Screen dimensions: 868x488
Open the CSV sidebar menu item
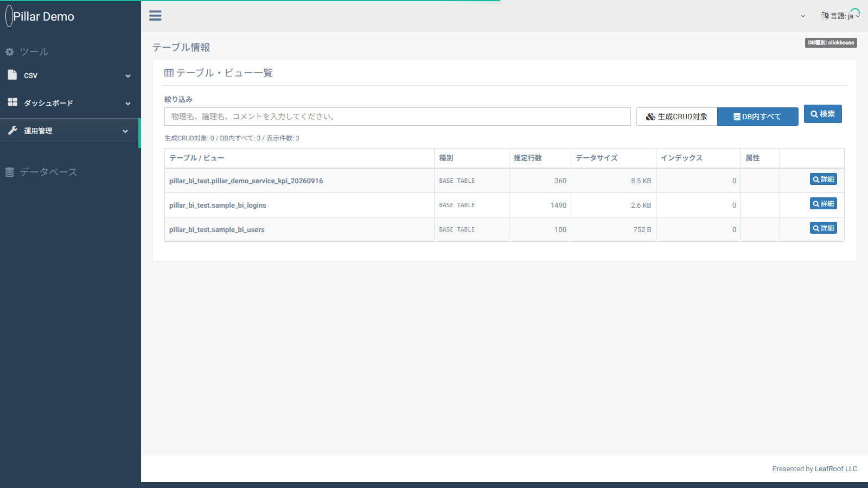[x=69, y=75]
